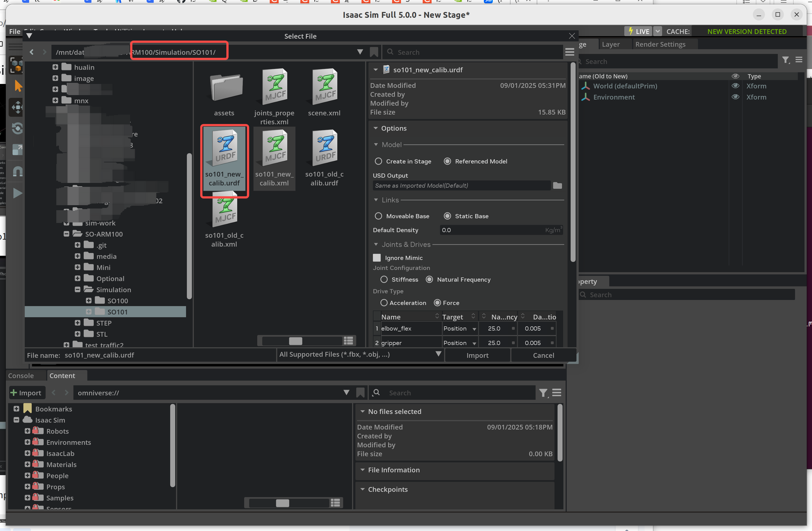Open the USD Output folder browser icon
812x531 pixels.
pyautogui.click(x=558, y=185)
